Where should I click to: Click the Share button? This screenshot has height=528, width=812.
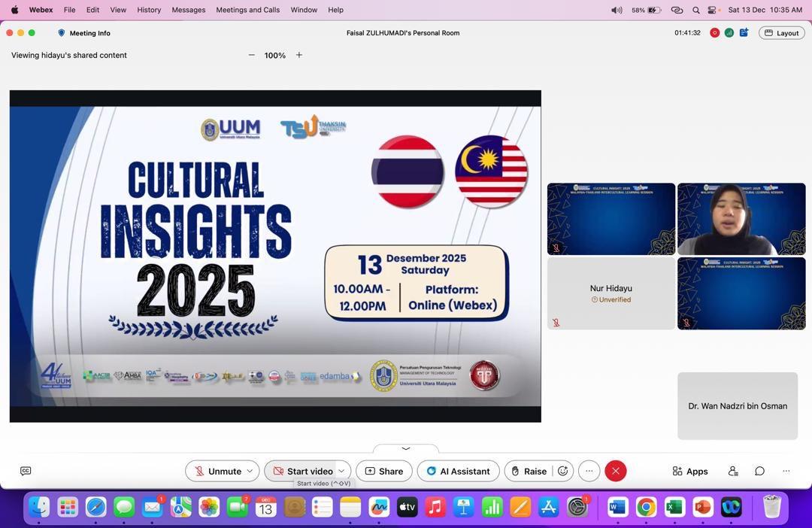tap(383, 471)
